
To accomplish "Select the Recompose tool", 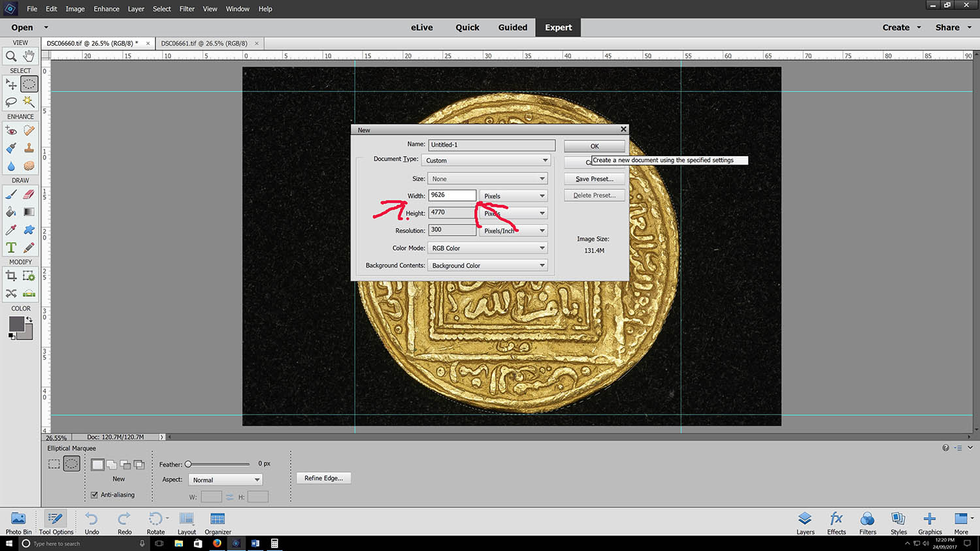I will coord(29,276).
